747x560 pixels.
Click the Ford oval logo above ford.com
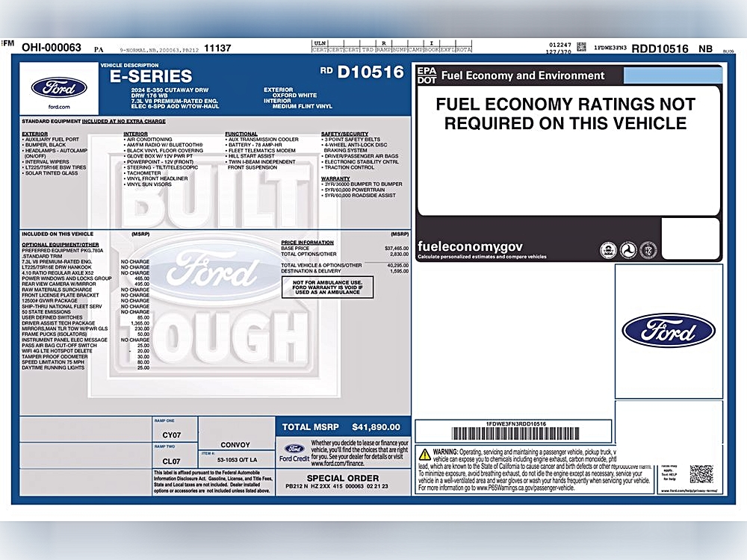click(58, 87)
